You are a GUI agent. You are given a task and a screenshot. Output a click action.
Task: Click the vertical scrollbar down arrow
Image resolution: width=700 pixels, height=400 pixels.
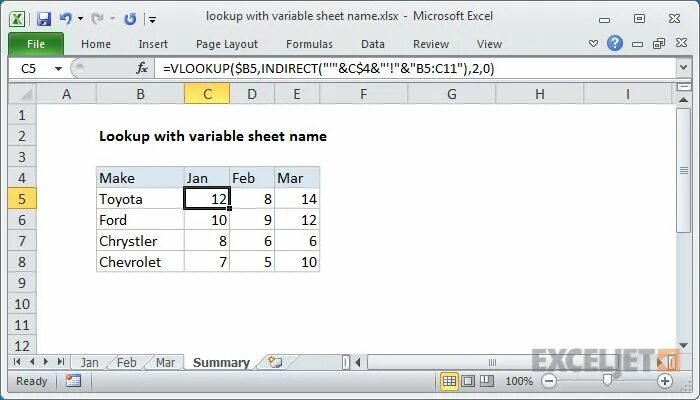[x=683, y=345]
